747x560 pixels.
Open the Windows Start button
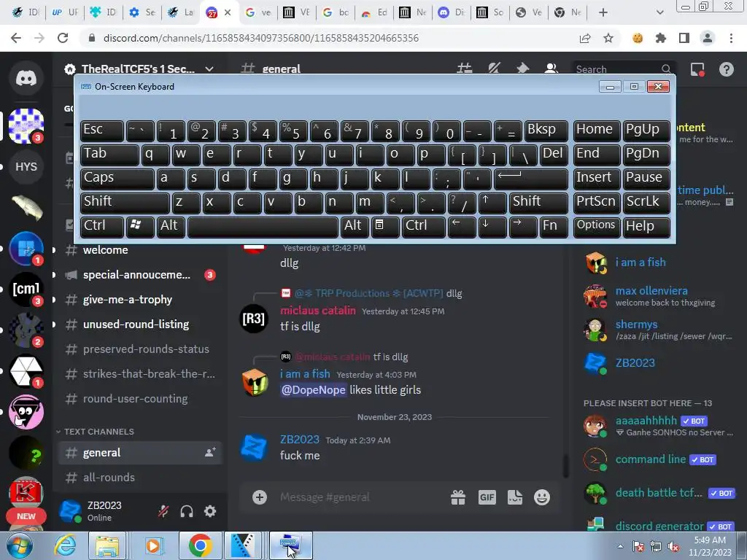(x=18, y=545)
